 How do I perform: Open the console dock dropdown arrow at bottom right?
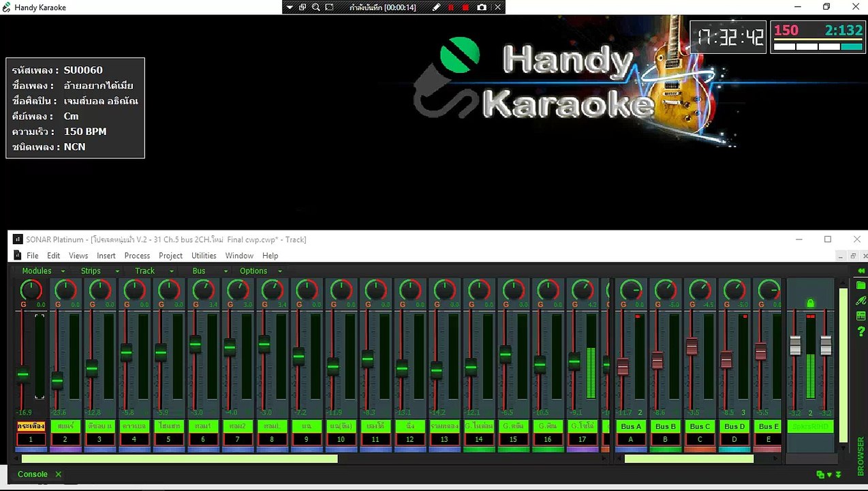[x=829, y=475]
